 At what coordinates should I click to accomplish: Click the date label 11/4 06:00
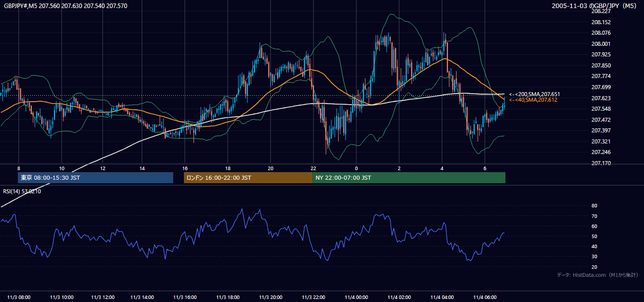485,297
